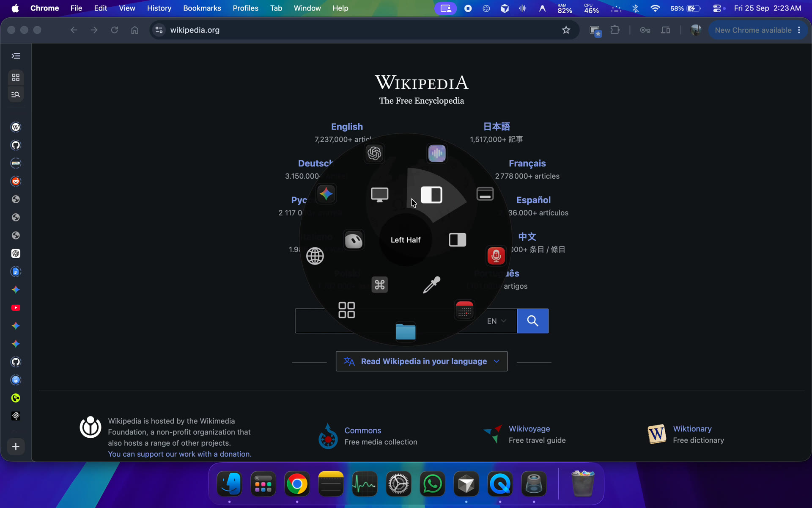This screenshot has width=812, height=508.
Task: Click the globe icon in radial menu
Action: pyautogui.click(x=315, y=256)
